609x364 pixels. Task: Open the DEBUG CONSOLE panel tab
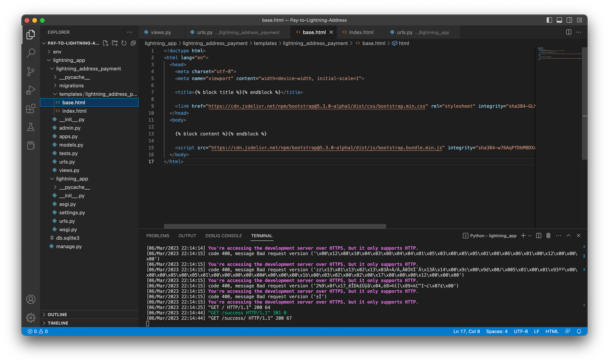(224, 236)
